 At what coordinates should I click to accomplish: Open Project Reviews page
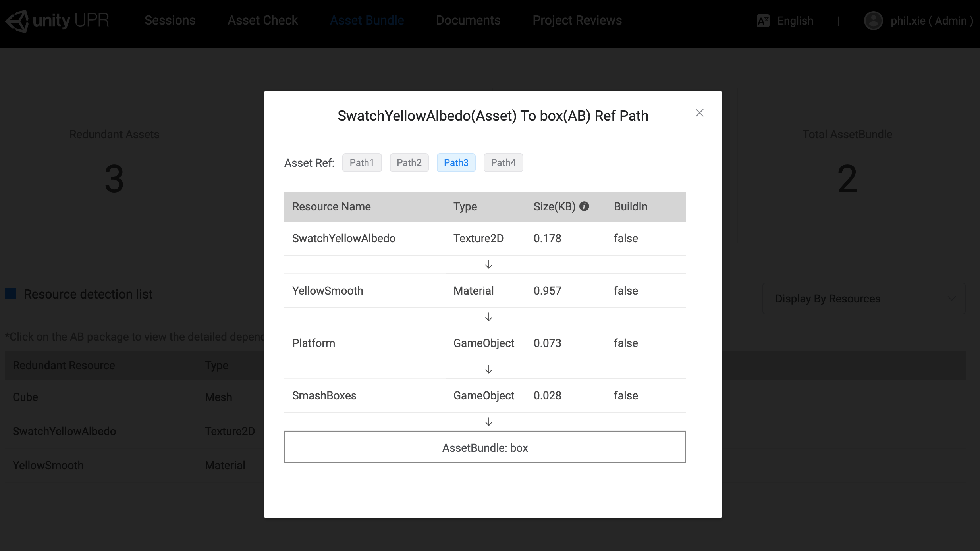[577, 21]
